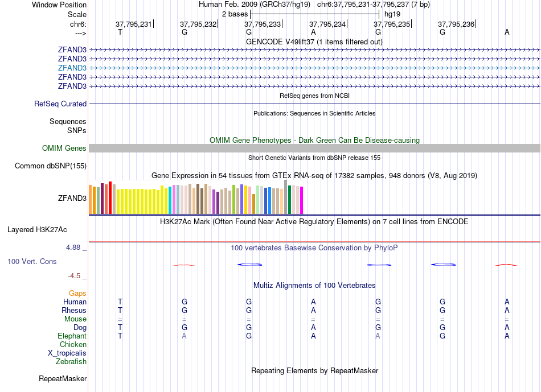Click the bright red bar in the GTEx chart

click(110, 198)
